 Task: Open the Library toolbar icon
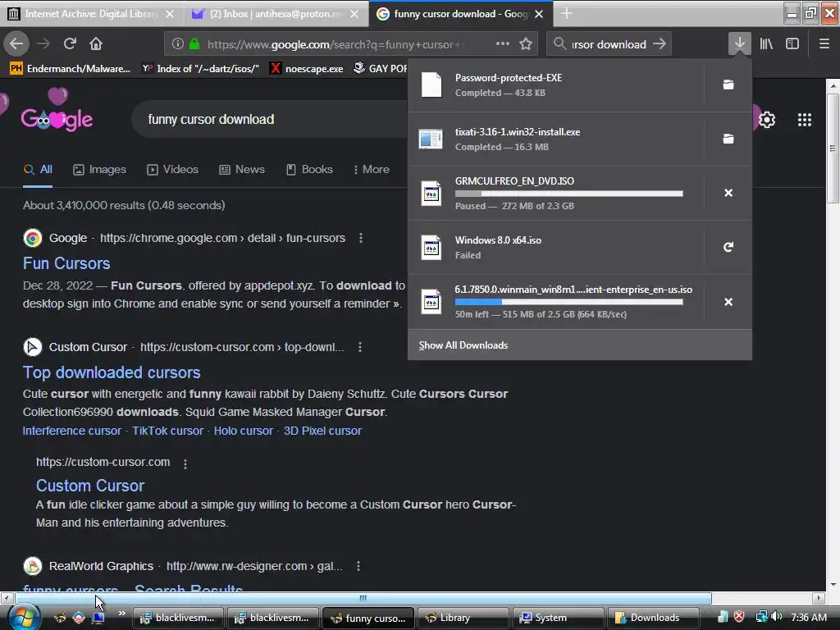pos(766,44)
